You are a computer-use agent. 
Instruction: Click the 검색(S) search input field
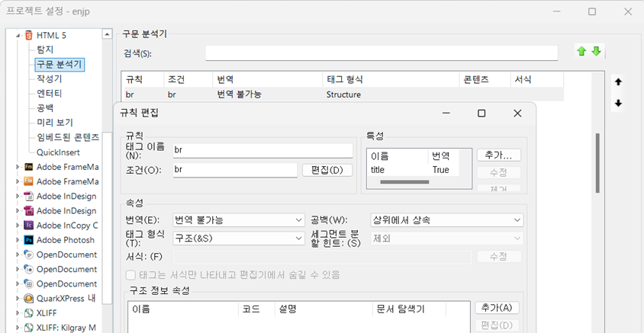(x=382, y=53)
